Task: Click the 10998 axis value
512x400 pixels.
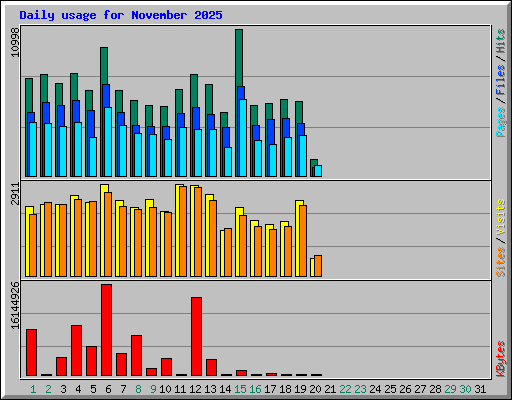Action: click(x=15, y=42)
